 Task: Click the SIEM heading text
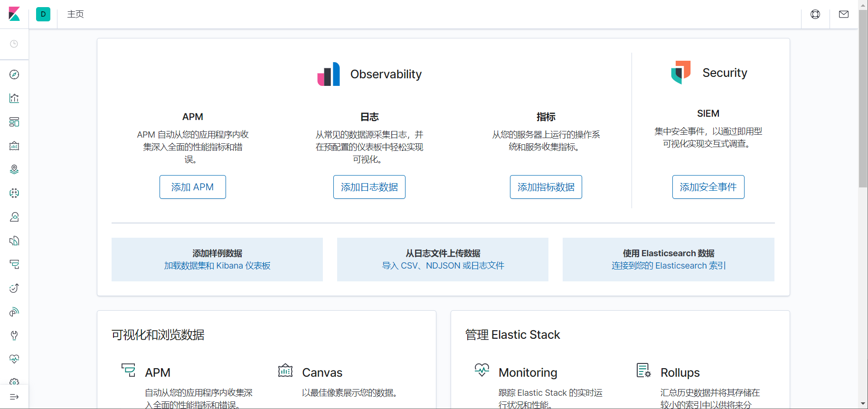pyautogui.click(x=708, y=113)
